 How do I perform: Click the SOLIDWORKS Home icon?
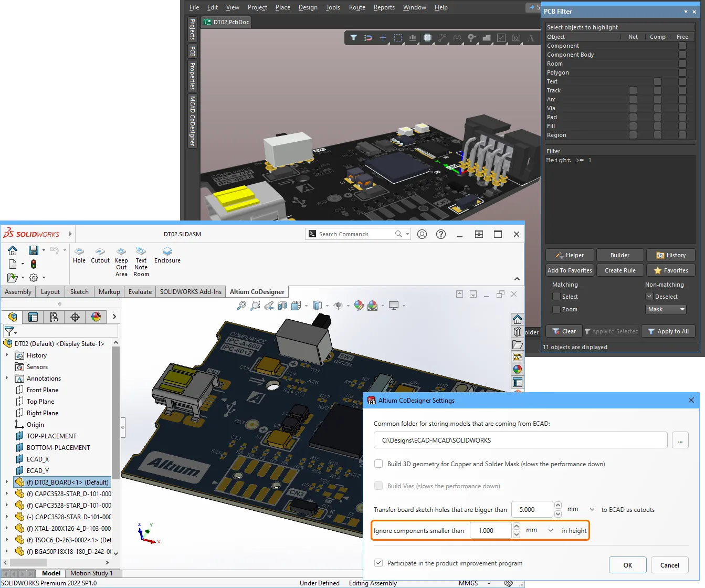click(13, 250)
